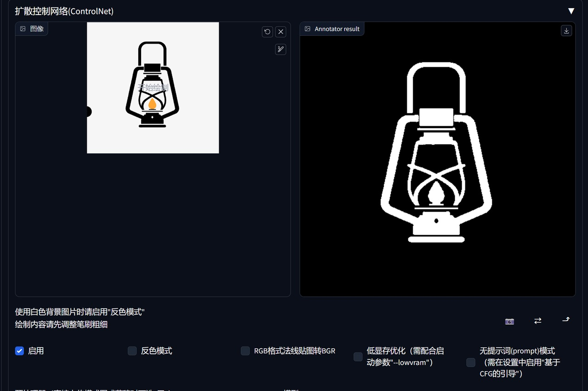588x391 pixels.
Task: Check the 无提示词(prompt)模式 option
Action: click(471, 363)
